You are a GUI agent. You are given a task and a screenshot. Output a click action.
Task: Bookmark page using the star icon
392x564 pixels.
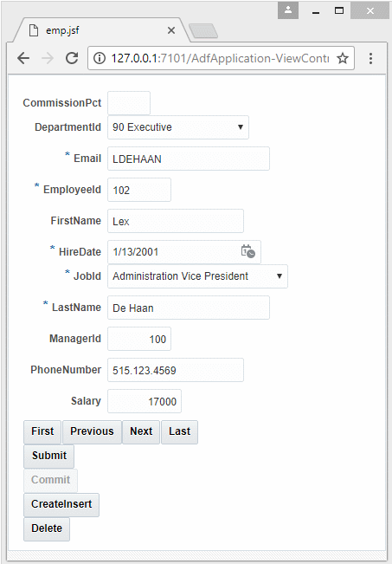tap(343, 58)
